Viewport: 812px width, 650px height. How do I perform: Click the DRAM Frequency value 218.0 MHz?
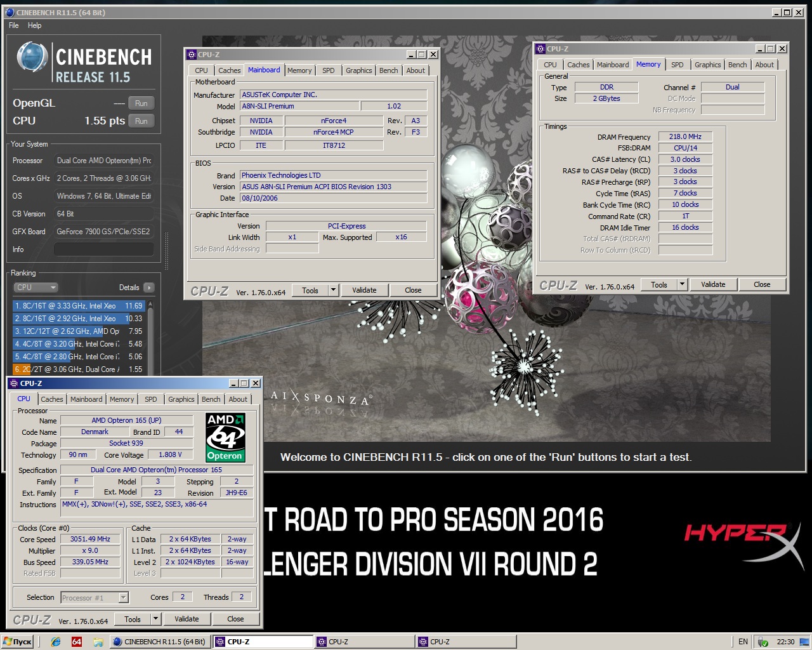(685, 136)
